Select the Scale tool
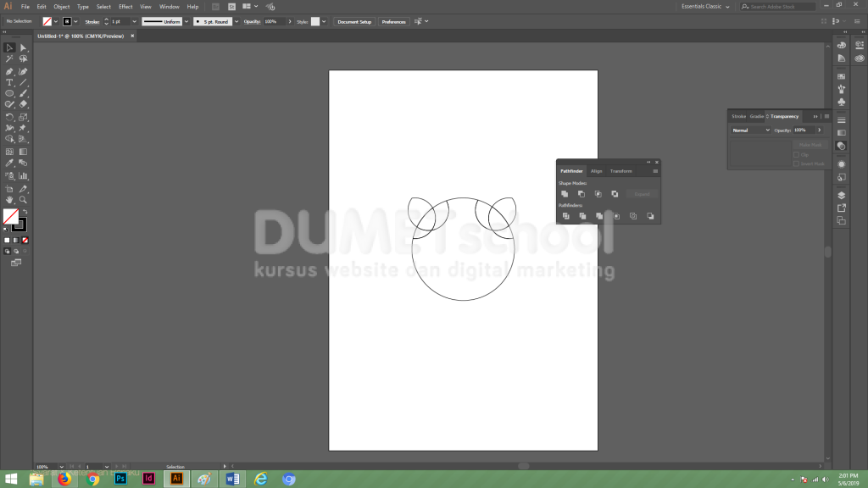The width and height of the screenshot is (868, 488). tap(23, 117)
